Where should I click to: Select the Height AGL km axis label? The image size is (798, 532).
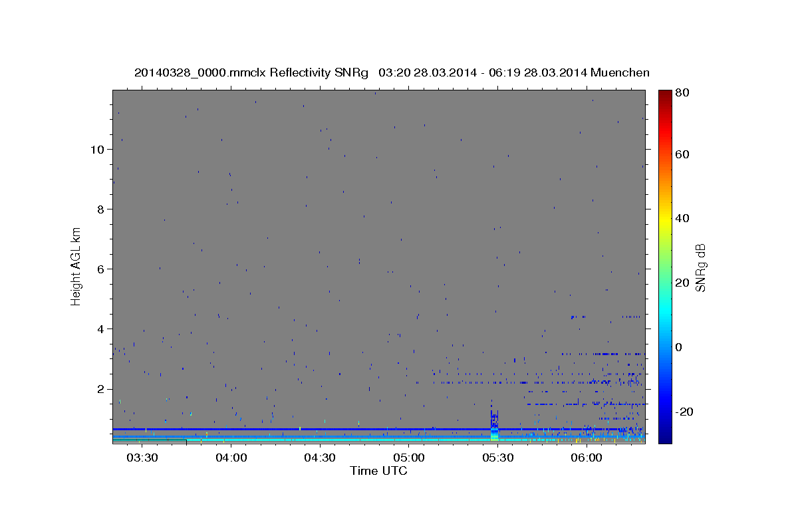76,265
